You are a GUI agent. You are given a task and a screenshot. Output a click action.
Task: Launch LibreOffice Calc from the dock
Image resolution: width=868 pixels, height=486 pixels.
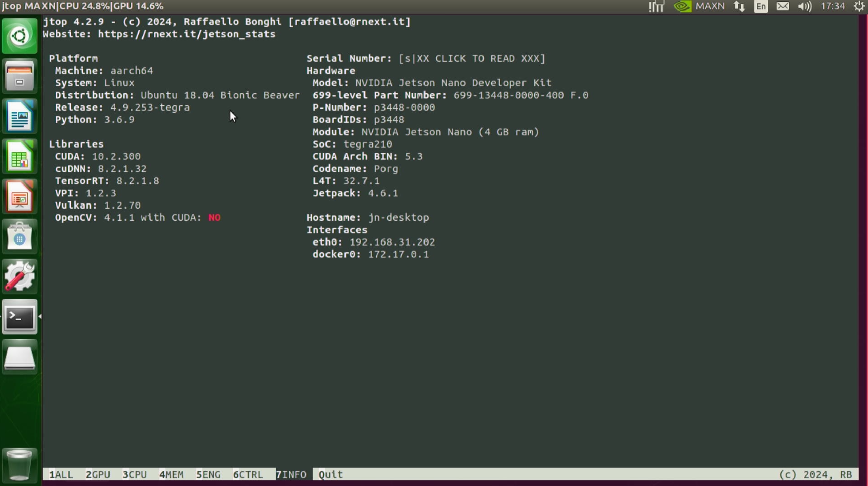tap(19, 157)
